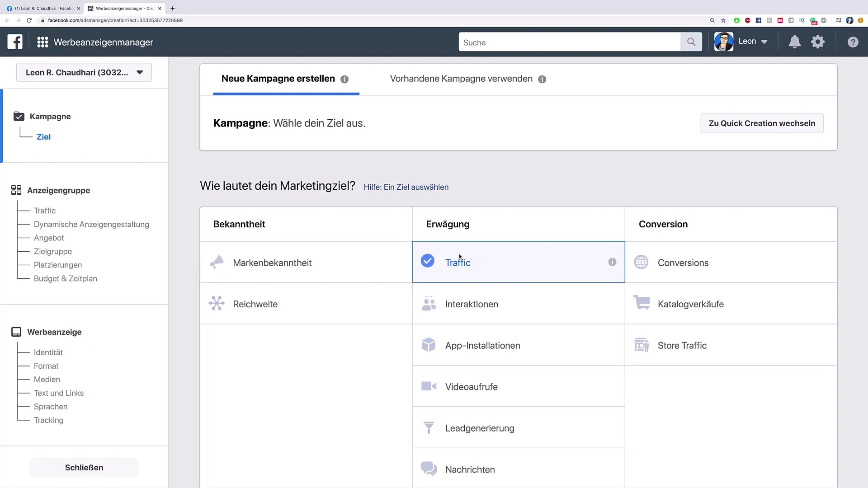Select Markenbekanntheit campaign objective

[x=273, y=263]
